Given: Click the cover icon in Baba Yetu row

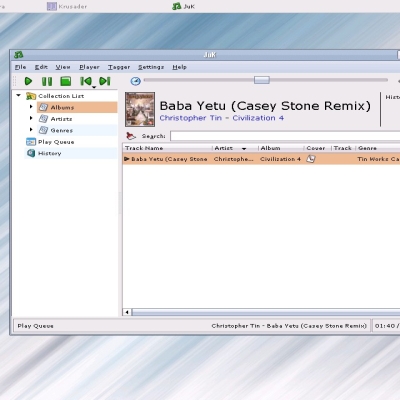Looking at the screenshot, I should pyautogui.click(x=311, y=159).
